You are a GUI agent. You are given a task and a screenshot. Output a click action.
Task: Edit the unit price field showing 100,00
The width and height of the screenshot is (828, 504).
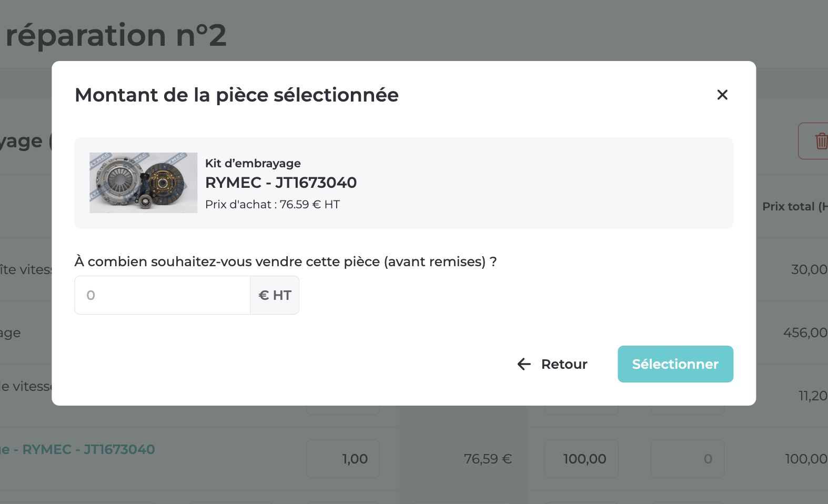581,459
